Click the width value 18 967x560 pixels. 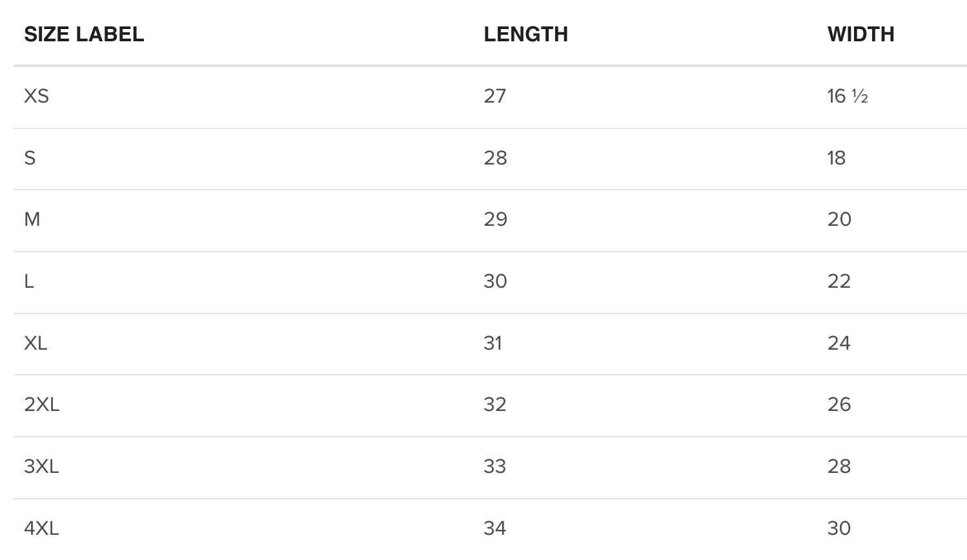837,158
